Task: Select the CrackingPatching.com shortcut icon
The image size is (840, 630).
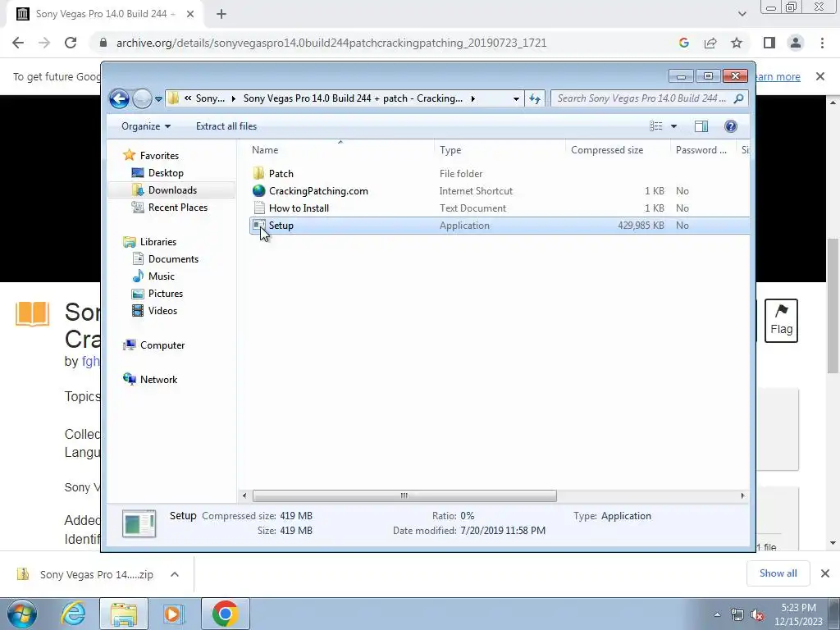Action: pyautogui.click(x=258, y=190)
